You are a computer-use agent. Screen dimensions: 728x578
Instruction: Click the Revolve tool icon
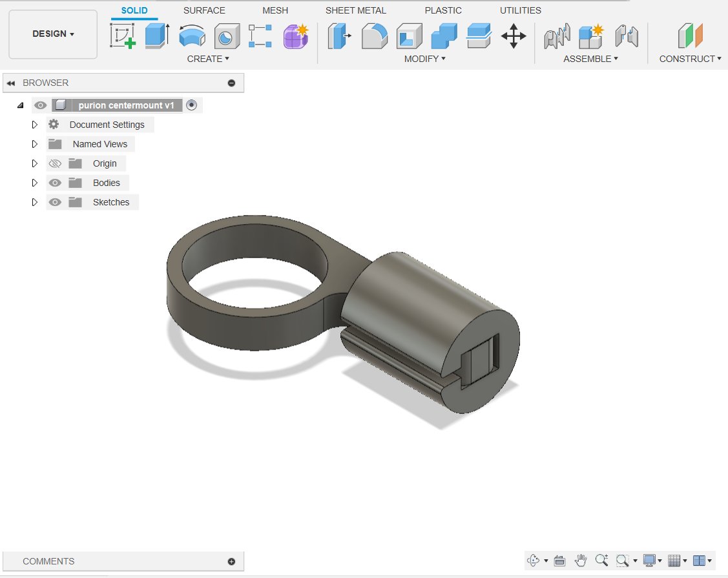(192, 36)
